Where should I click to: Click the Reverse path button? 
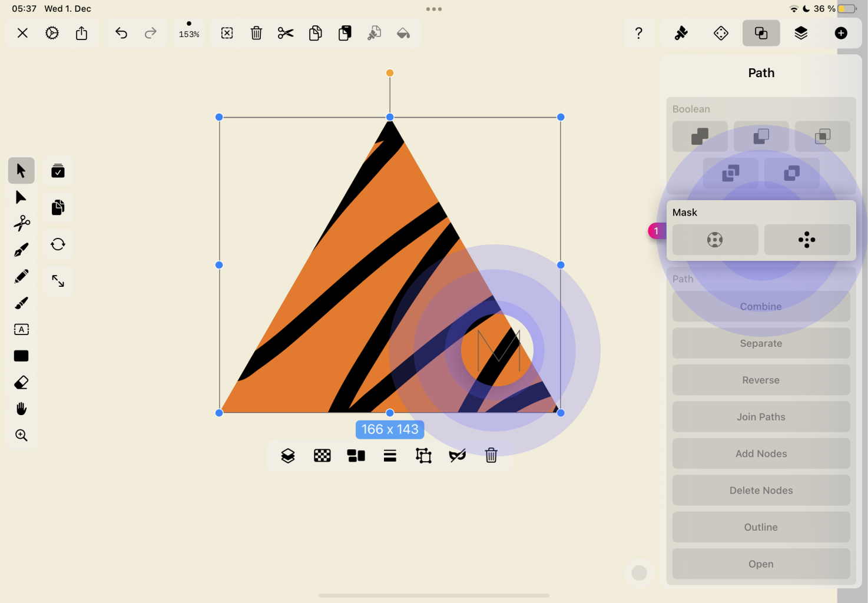pyautogui.click(x=761, y=380)
